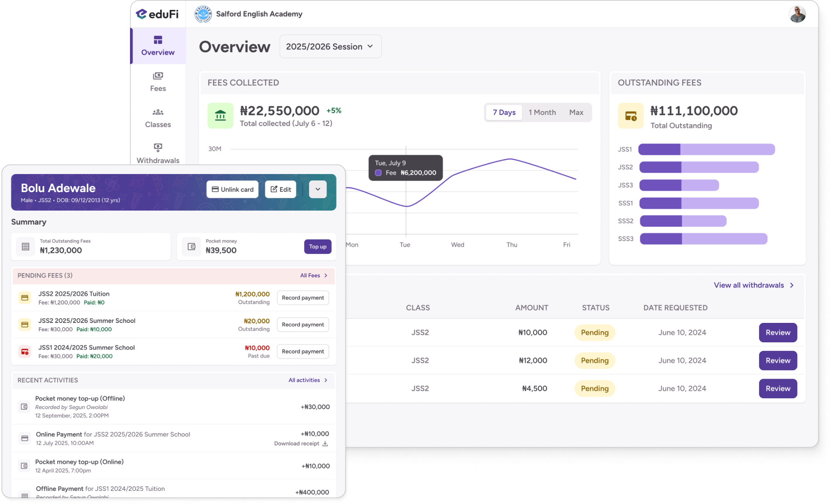Viewport: 837px width, 504px height.
Task: Click the download arrow icon beside receipt
Action: tap(325, 444)
